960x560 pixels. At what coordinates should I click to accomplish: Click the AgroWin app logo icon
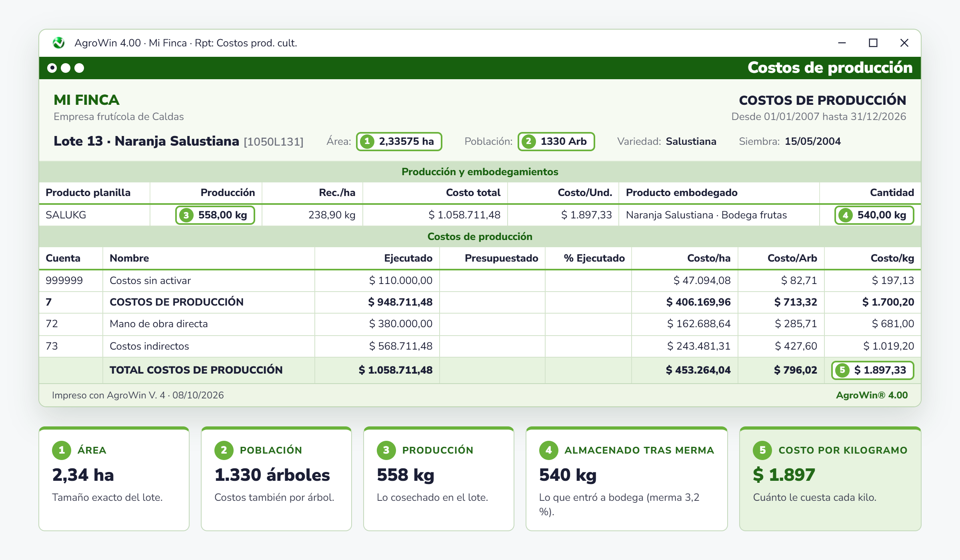(x=59, y=43)
